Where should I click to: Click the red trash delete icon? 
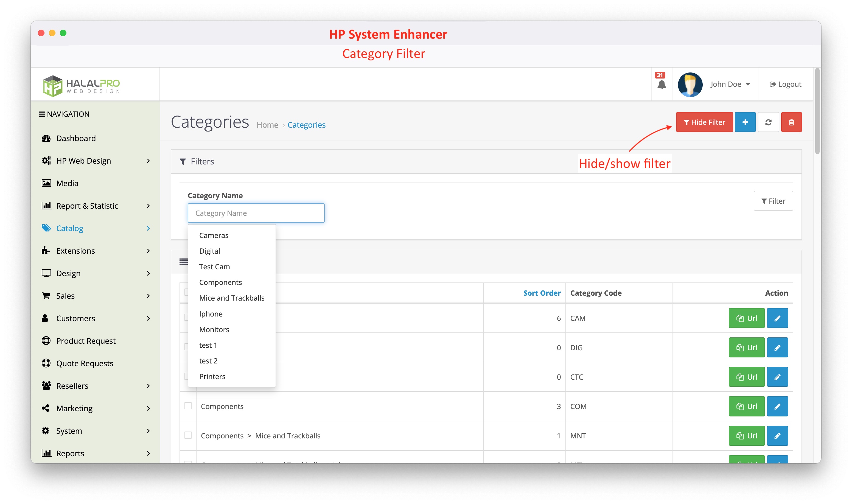coord(791,122)
